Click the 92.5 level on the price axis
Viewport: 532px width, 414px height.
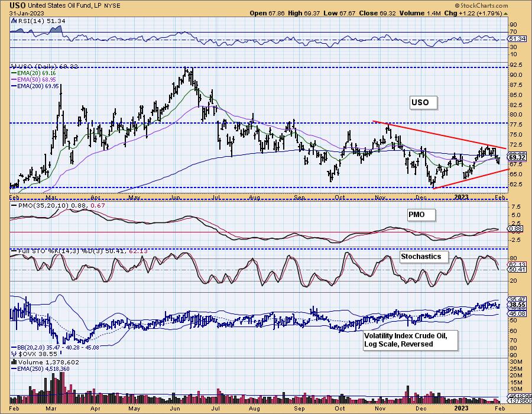pos(516,65)
